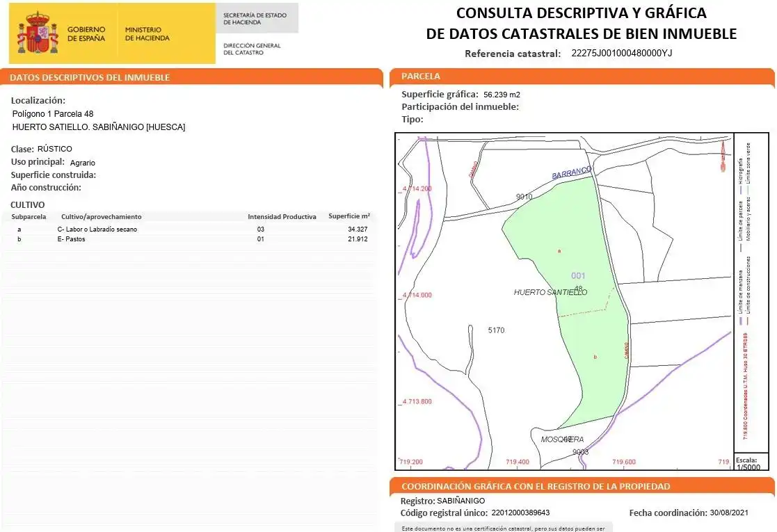777x532 pixels.
Task: Click the subparcela 'b' marker on map
Action: point(595,357)
